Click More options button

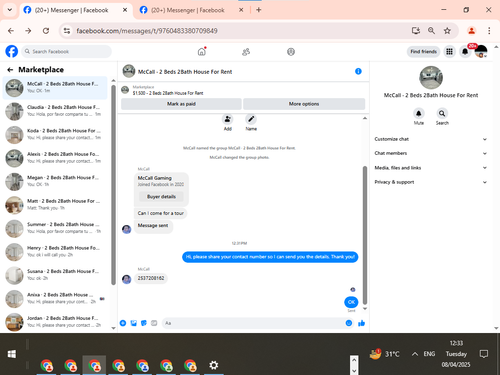point(304,104)
